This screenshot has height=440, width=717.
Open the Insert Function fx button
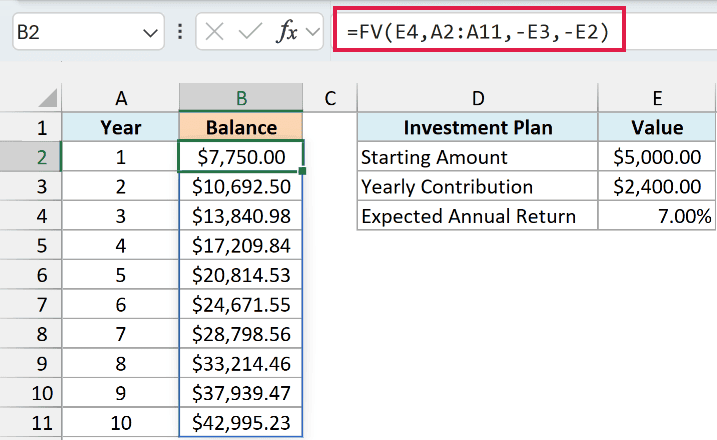point(287,32)
